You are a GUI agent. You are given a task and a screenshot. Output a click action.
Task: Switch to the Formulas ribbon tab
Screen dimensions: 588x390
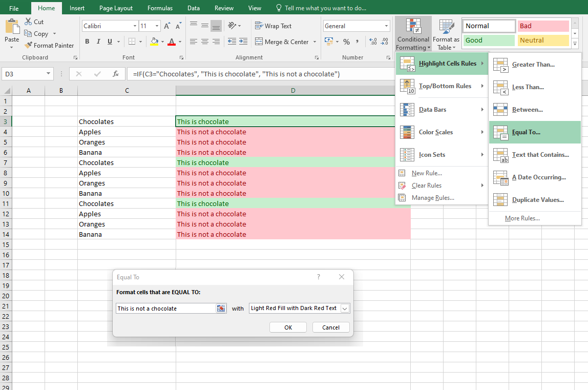pos(159,8)
